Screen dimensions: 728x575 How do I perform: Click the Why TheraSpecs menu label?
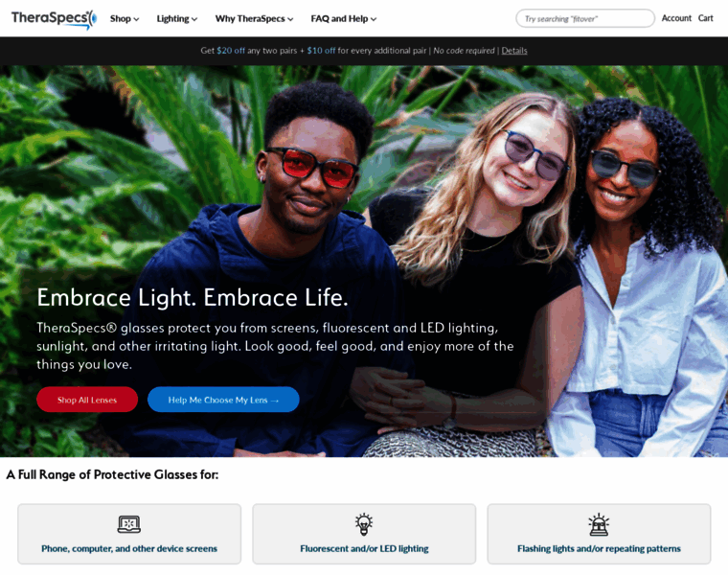point(250,18)
